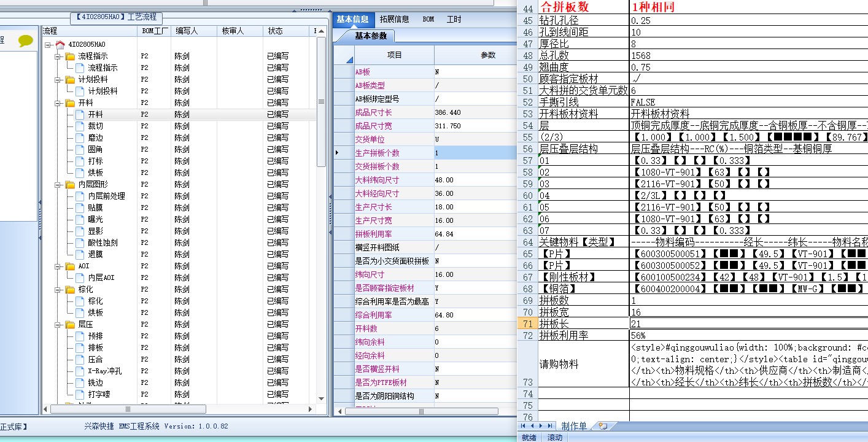Image resolution: width=868 pixels, height=442 pixels.
Task: Switch to the 工时 tab
Action: (x=454, y=19)
